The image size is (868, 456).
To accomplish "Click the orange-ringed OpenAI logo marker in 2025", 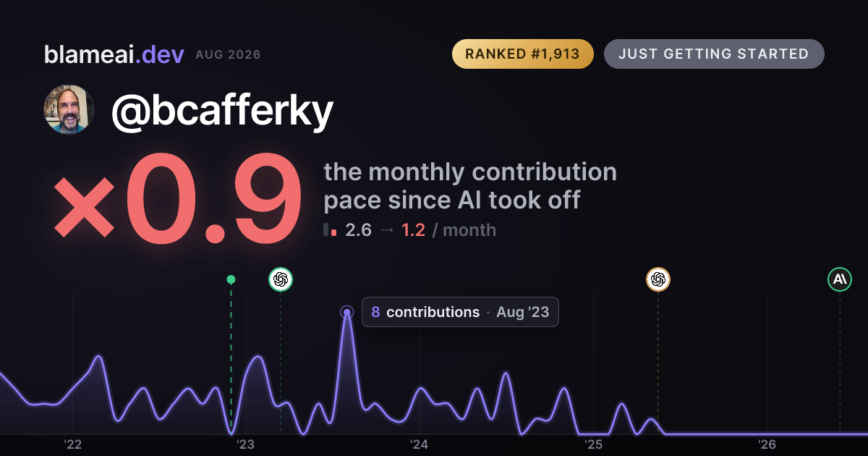I will 658,279.
